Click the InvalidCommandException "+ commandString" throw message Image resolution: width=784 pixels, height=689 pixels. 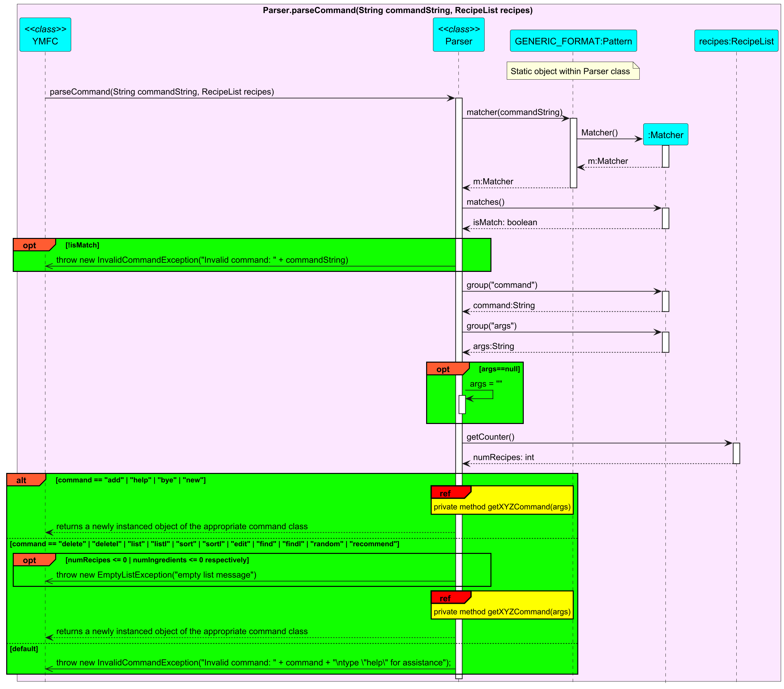202,260
